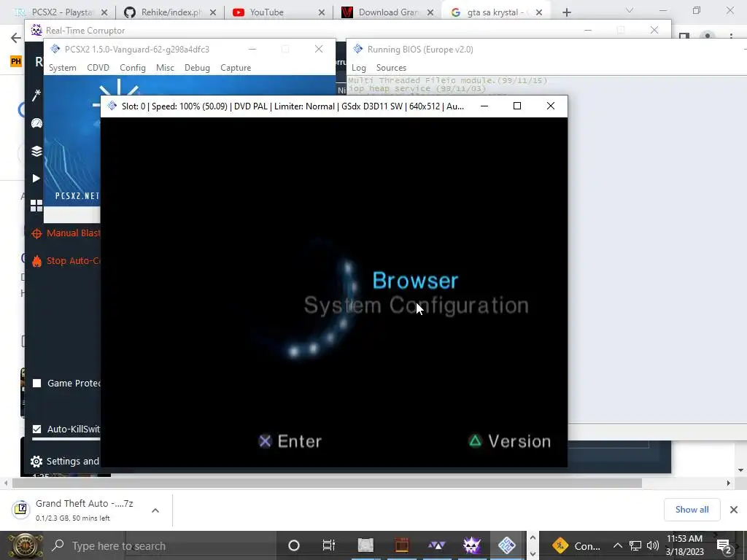Enable the Game Protection checkbox
Image resolution: width=747 pixels, height=560 pixels.
[36, 384]
